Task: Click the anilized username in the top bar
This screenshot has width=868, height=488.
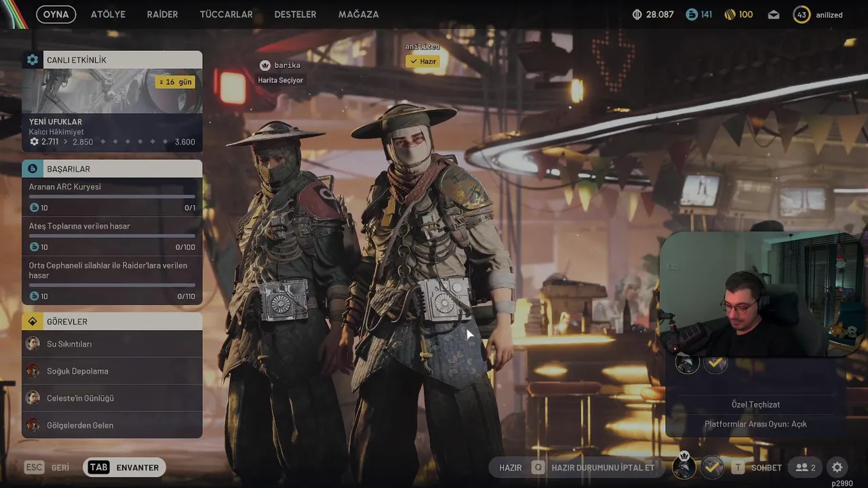Action: pos(829,14)
